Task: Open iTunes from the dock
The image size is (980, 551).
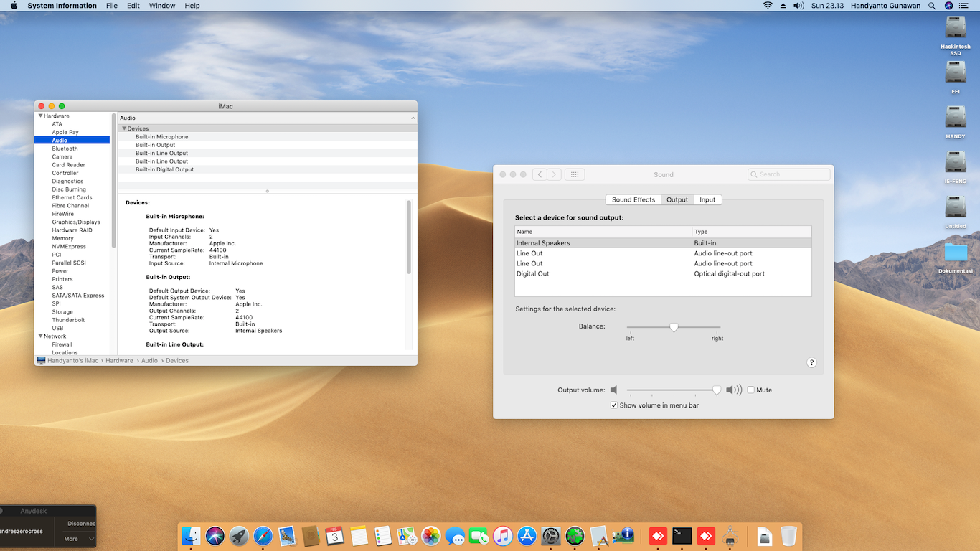Action: (x=502, y=536)
